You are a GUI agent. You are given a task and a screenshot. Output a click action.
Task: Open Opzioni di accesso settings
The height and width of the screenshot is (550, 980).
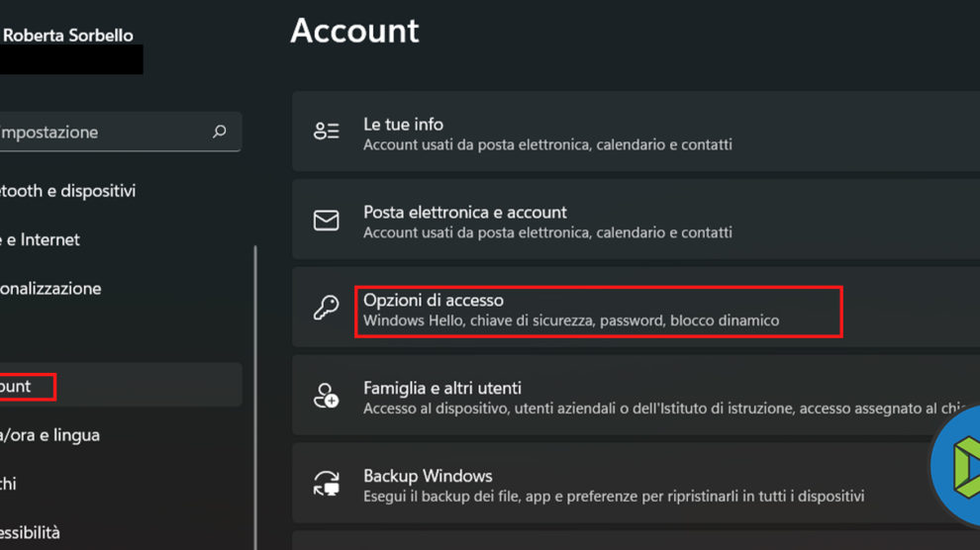(433, 300)
